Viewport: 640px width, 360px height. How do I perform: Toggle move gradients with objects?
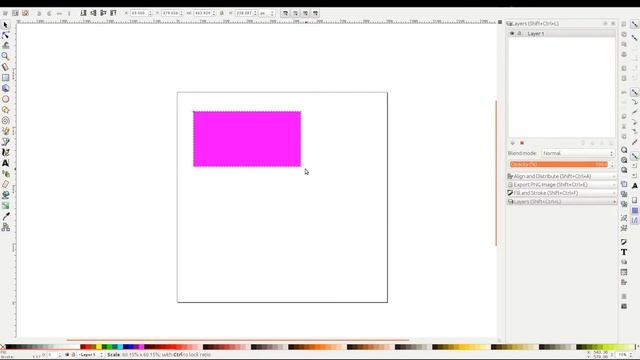[x=305, y=13]
